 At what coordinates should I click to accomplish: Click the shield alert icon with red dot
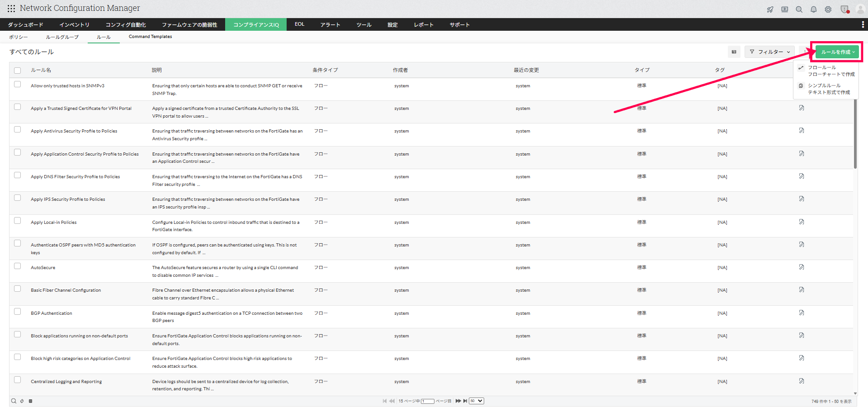click(844, 9)
